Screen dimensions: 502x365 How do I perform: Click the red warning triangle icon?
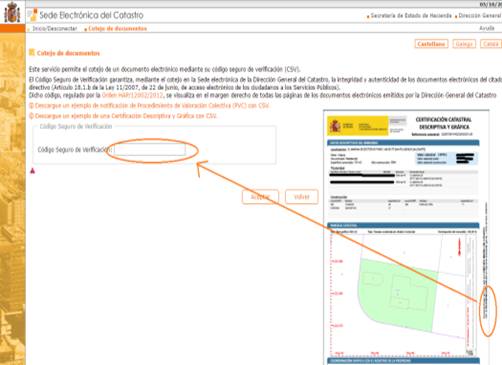pyautogui.click(x=33, y=171)
